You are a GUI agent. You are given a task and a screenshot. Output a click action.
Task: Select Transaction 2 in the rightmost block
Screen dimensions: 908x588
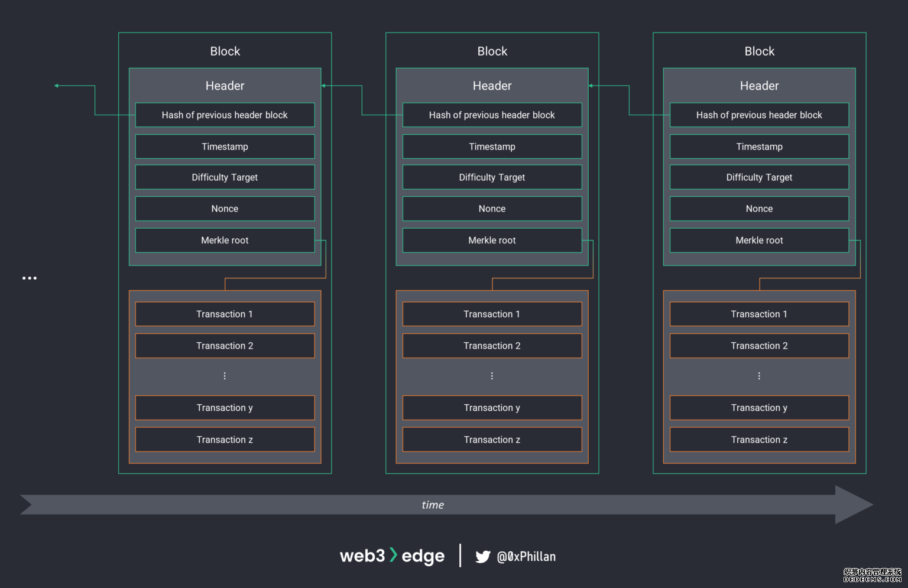(760, 346)
